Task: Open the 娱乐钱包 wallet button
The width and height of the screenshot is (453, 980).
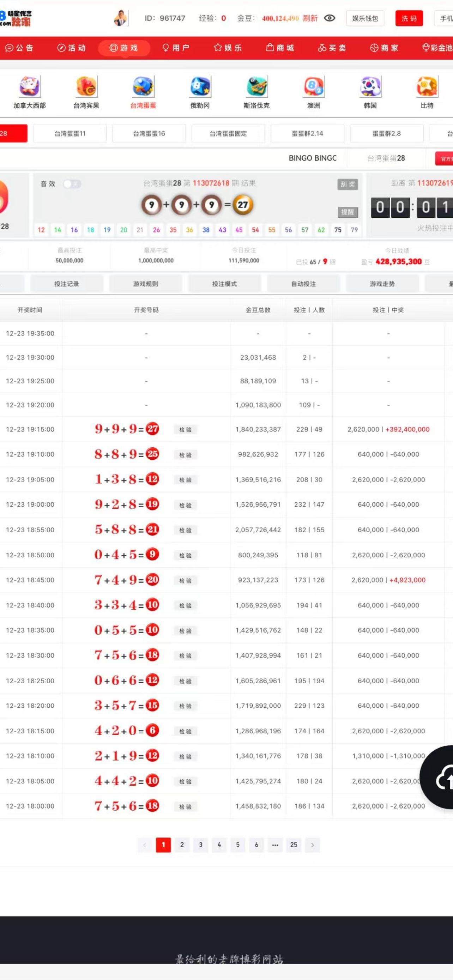Action: click(365, 18)
